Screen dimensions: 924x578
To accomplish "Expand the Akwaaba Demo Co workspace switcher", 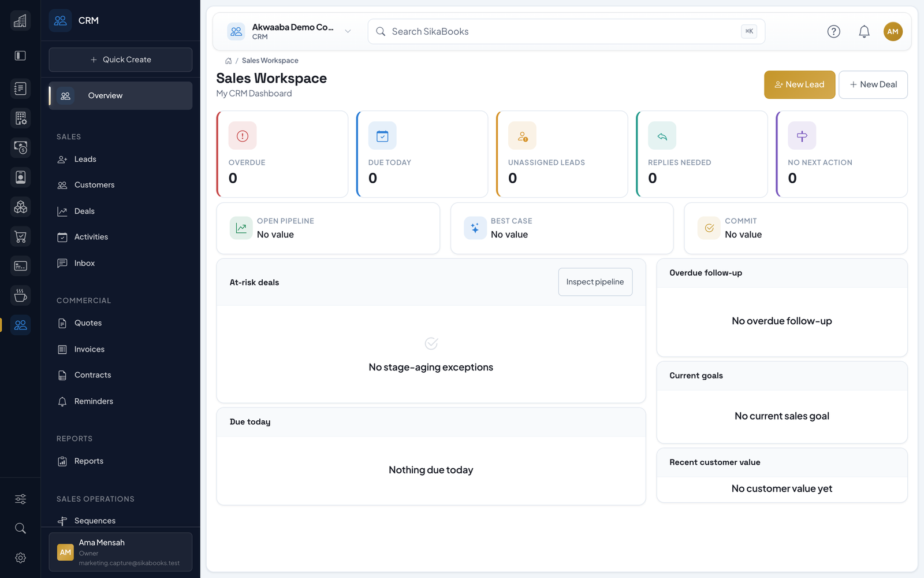I will [290, 32].
